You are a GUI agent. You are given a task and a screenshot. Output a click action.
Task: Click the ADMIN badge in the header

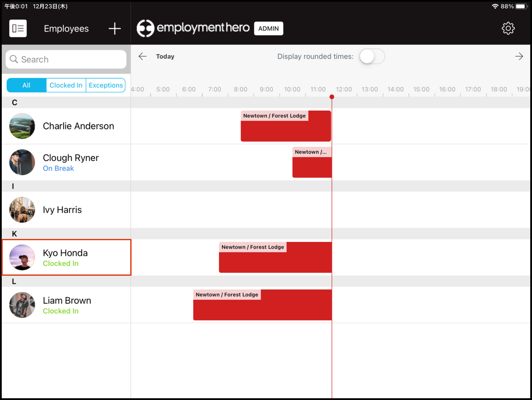(x=268, y=28)
